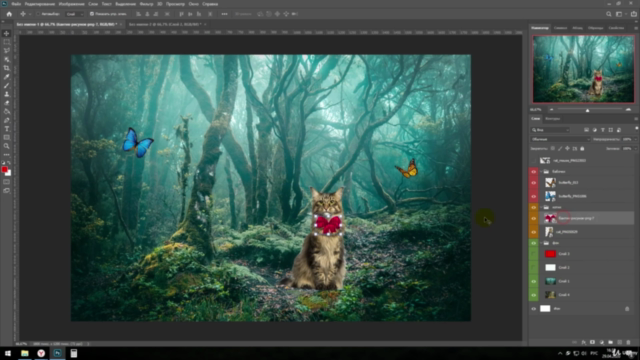Click the Navigator zoom slider handle
640x360 pixels.
pyautogui.click(x=587, y=110)
